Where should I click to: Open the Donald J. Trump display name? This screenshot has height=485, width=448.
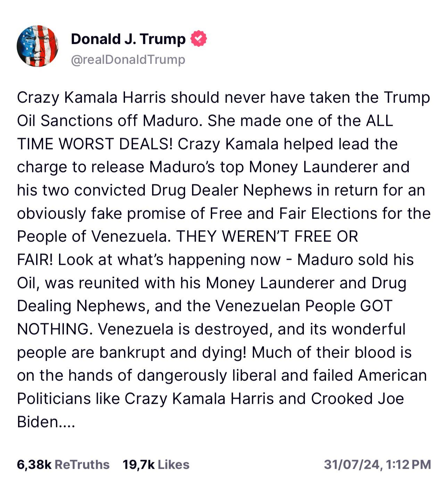click(128, 39)
